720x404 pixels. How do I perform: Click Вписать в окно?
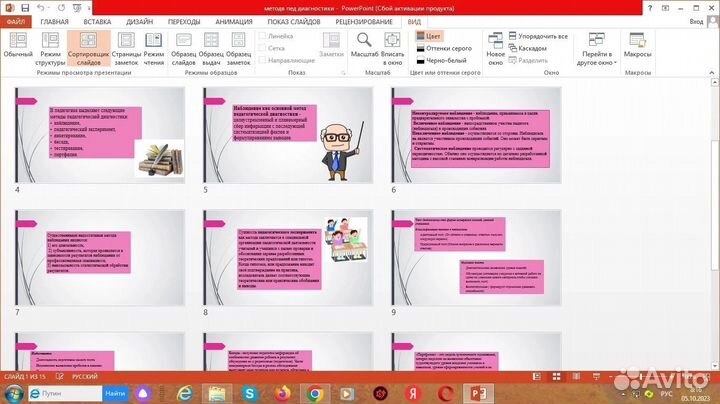click(x=393, y=49)
